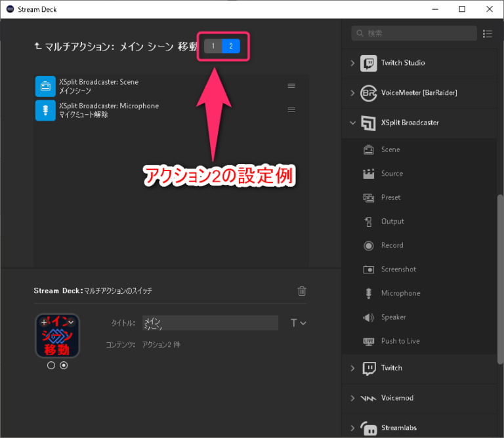Expand the Voicemod plugin group
This screenshot has height=438, width=504.
[352, 398]
